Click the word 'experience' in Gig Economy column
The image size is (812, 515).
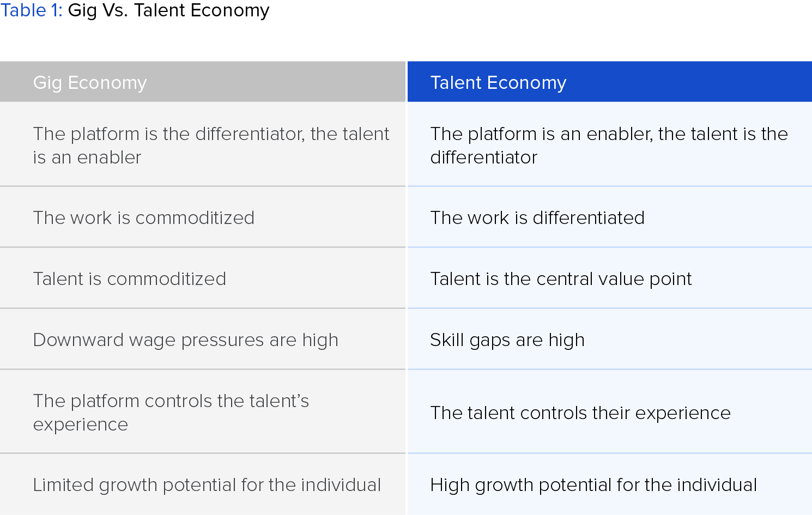pyautogui.click(x=80, y=425)
